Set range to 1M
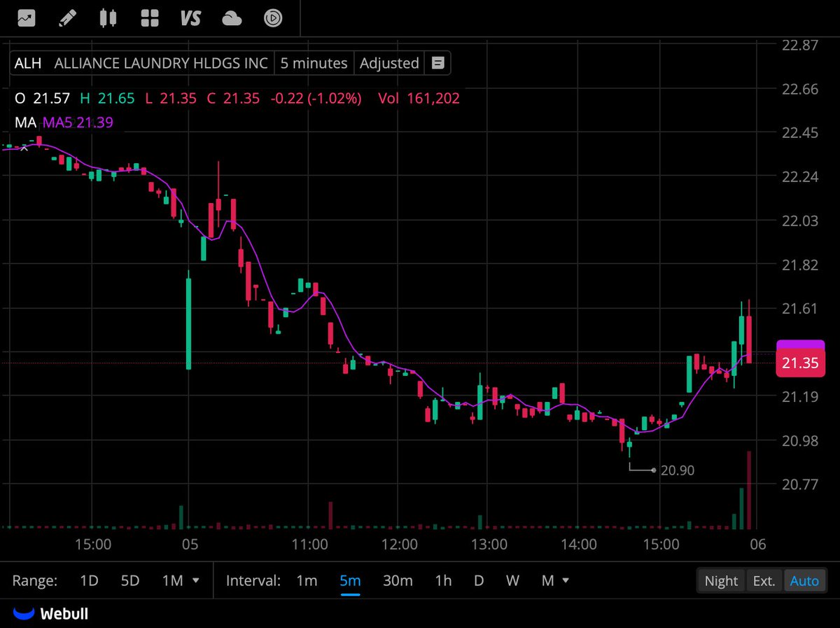The height and width of the screenshot is (628, 840). pyautogui.click(x=172, y=580)
